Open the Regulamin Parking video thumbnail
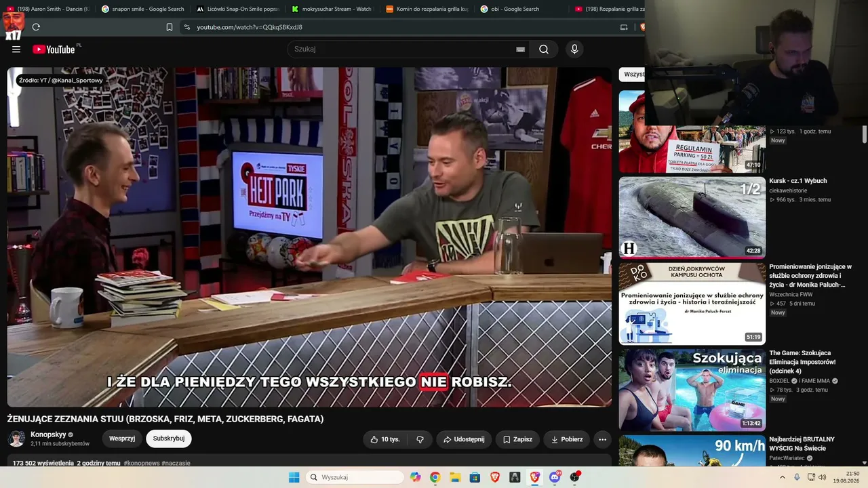This screenshot has width=868, height=488. tap(692, 131)
